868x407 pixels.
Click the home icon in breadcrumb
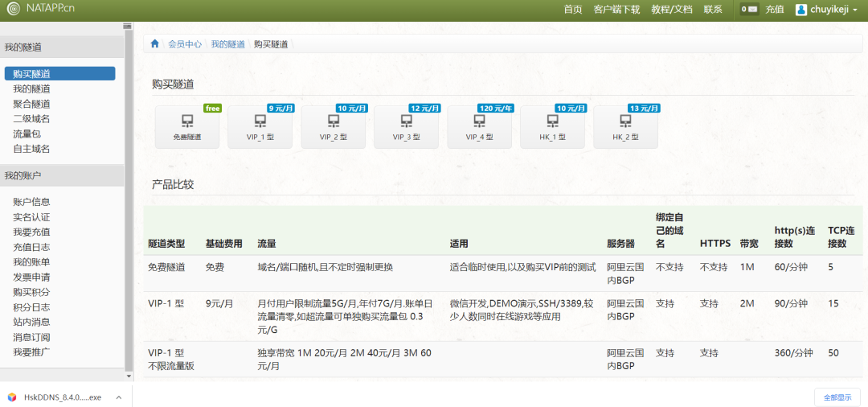[155, 44]
